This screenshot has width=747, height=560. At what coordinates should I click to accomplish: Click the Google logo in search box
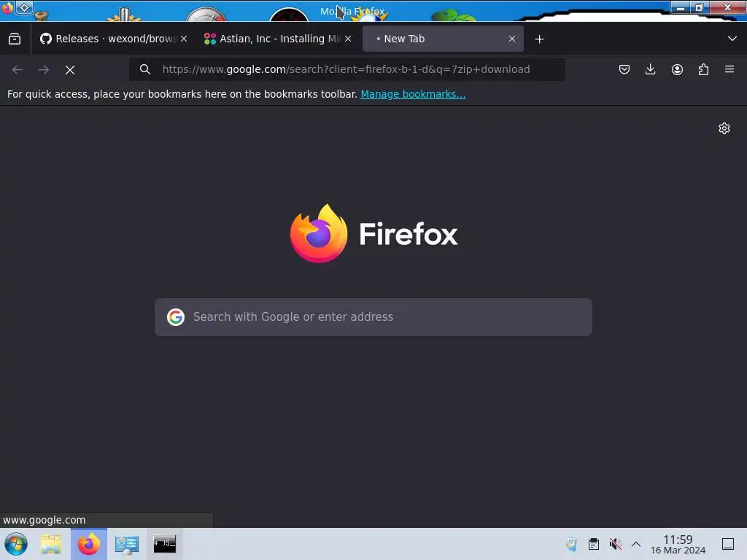tap(176, 317)
